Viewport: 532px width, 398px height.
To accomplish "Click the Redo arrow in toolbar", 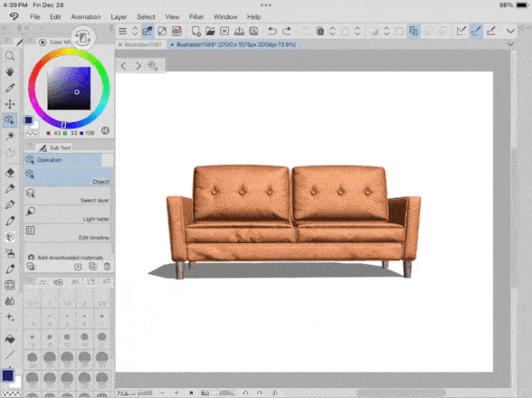I will 287,32.
